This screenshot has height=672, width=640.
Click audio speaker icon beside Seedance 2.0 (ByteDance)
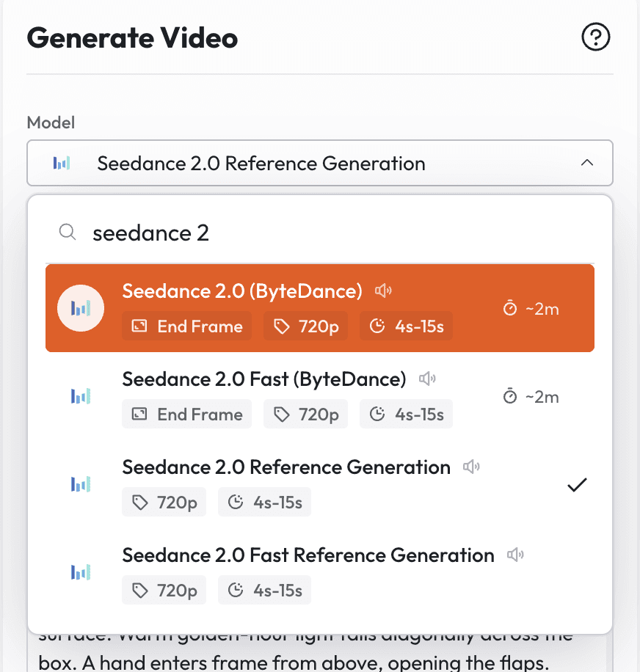pyautogui.click(x=383, y=291)
